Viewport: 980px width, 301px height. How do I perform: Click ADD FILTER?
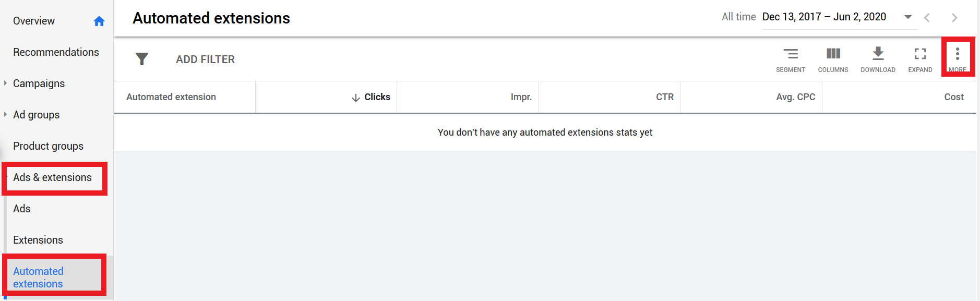coord(205,59)
